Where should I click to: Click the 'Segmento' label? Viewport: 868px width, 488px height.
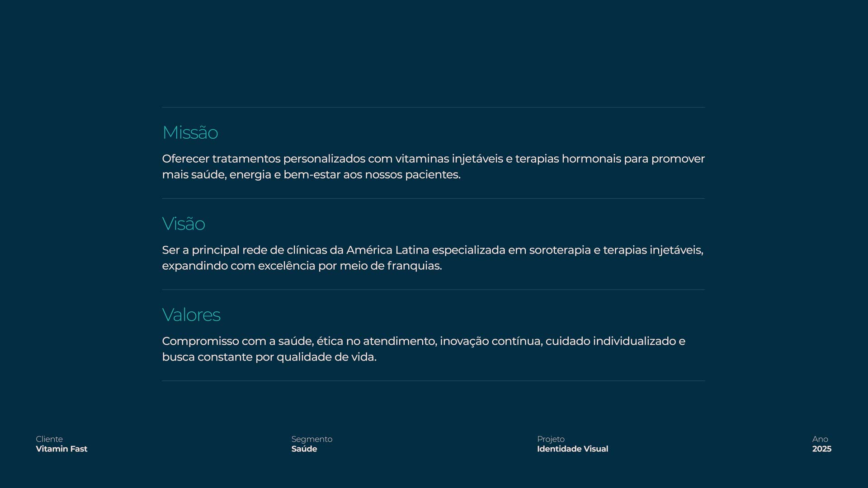pyautogui.click(x=311, y=439)
